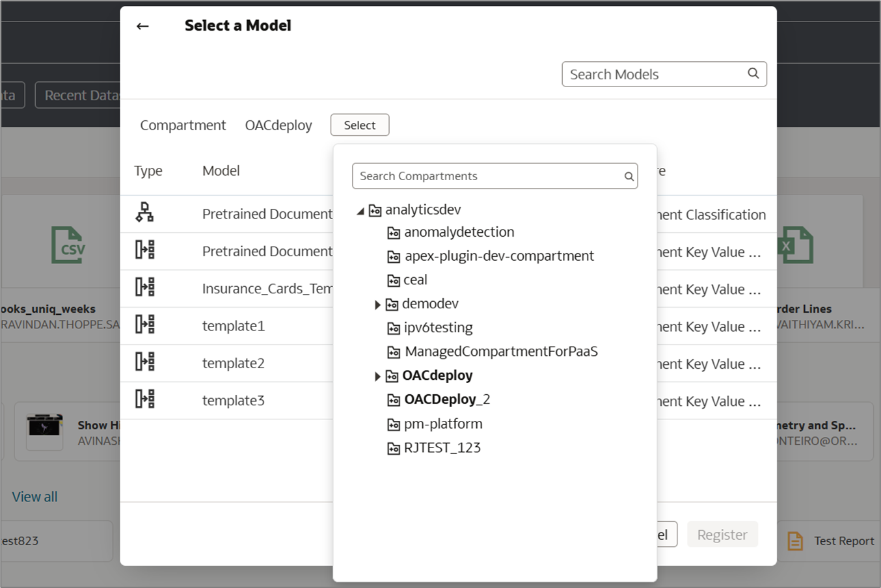Expand the demodev compartment node
Viewport: 881px width, 588px height.
(377, 304)
